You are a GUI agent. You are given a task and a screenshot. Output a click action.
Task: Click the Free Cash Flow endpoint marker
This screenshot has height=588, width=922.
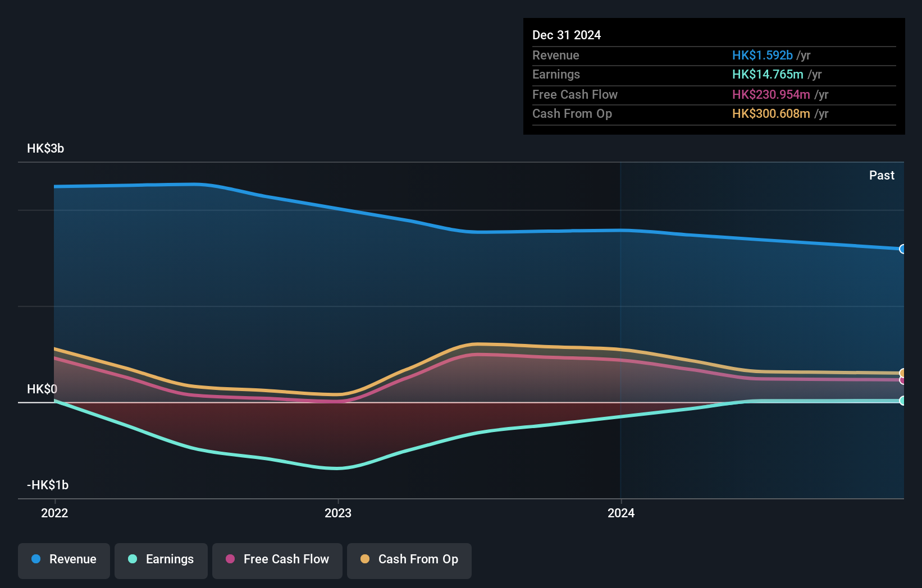click(902, 382)
